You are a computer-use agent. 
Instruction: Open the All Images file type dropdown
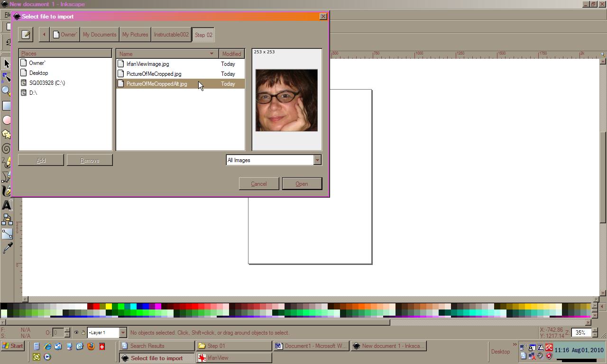pos(317,160)
